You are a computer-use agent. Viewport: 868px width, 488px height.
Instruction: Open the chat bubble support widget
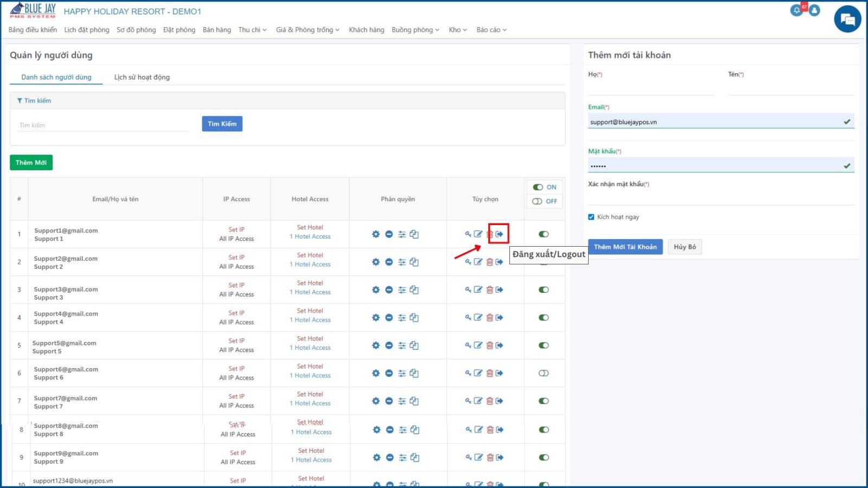(847, 19)
